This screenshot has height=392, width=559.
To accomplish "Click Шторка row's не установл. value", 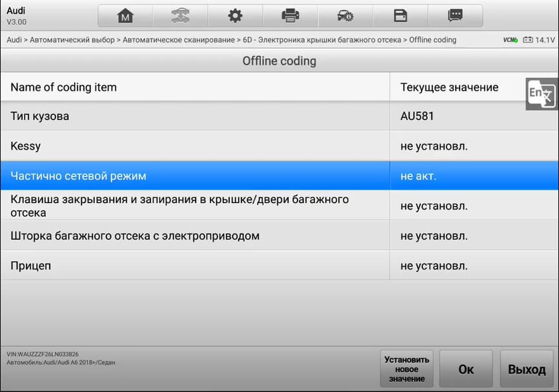I will pyautogui.click(x=474, y=236).
